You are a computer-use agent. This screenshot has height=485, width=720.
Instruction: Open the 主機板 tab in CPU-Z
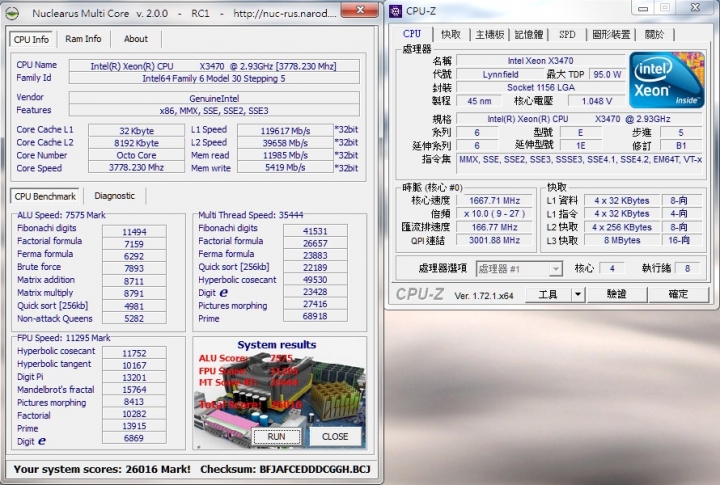pyautogui.click(x=490, y=34)
